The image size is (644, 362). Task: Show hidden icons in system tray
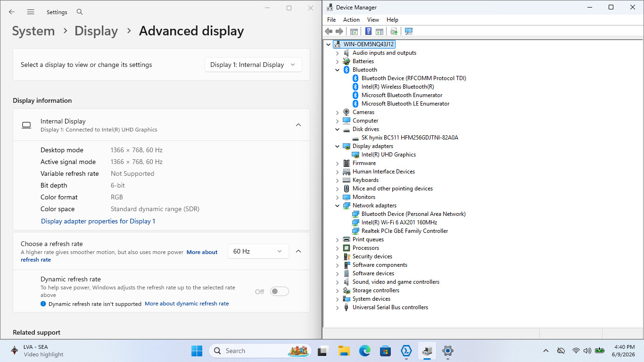[x=546, y=351]
